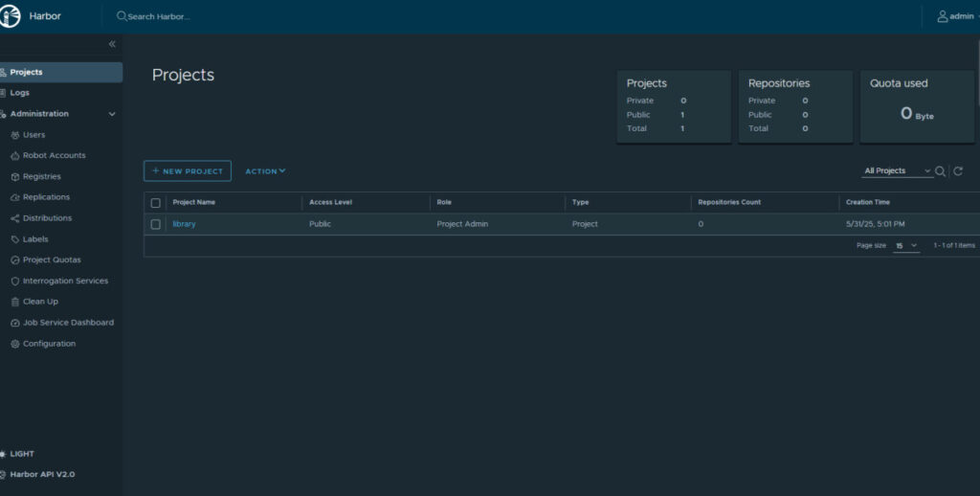
Task: Open Job Service Dashboard
Action: pos(68,323)
